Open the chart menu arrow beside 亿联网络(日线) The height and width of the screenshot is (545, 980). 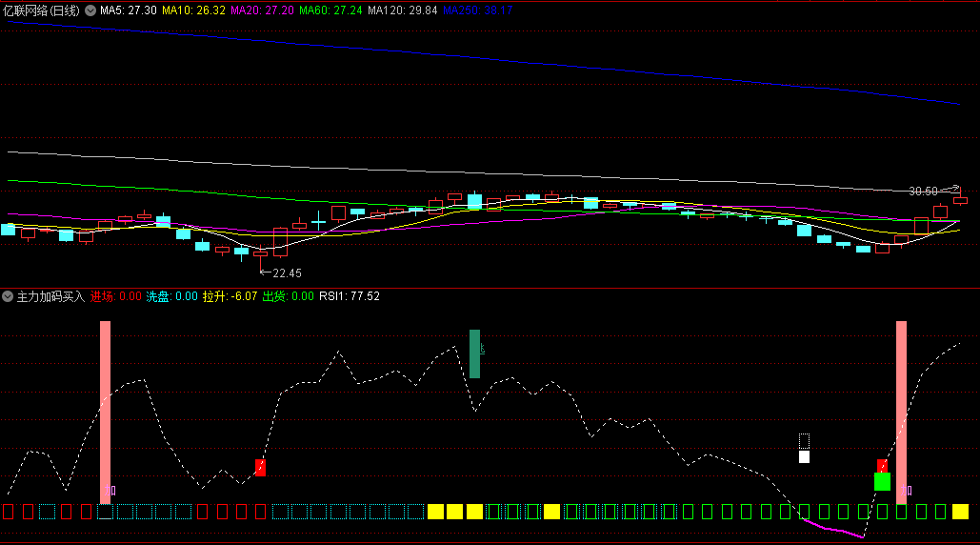[x=90, y=10]
